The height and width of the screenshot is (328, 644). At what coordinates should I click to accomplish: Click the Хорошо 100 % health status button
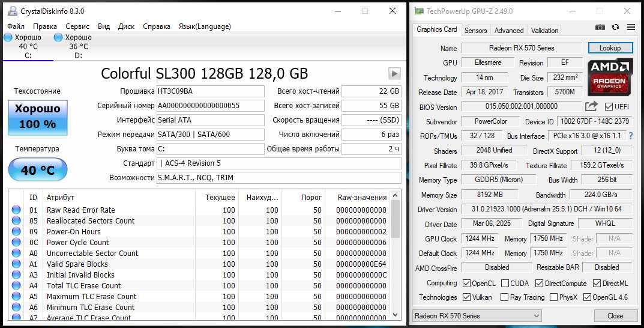38,118
